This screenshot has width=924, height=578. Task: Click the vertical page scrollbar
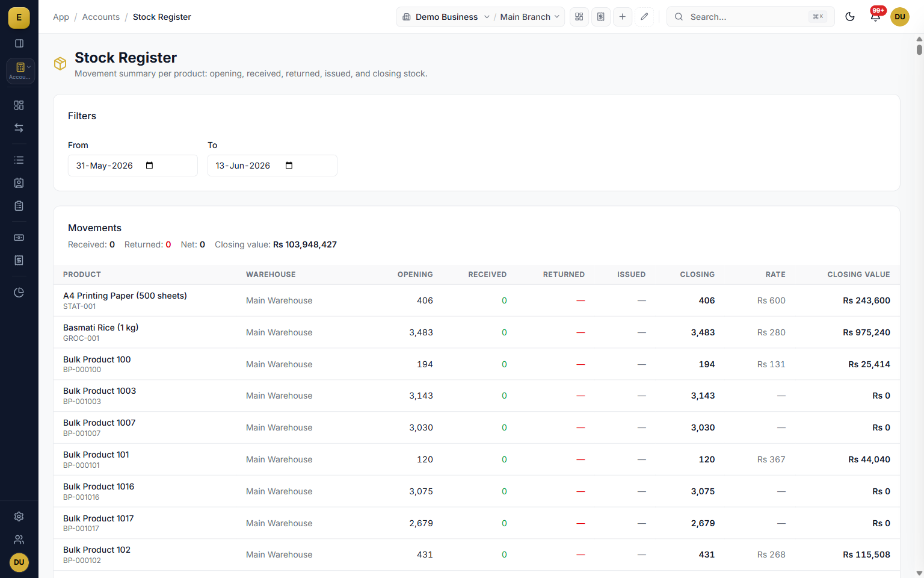click(x=919, y=305)
